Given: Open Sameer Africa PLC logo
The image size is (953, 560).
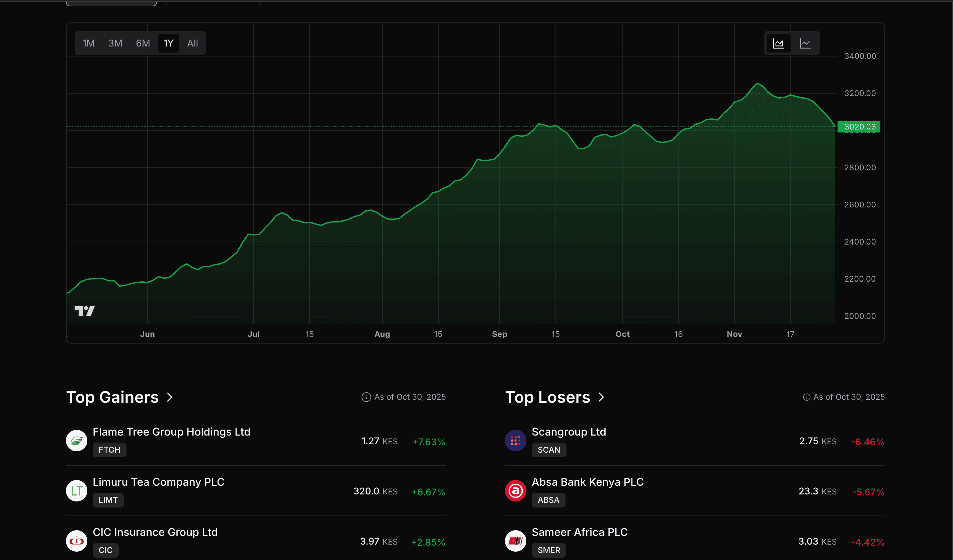Looking at the screenshot, I should (x=515, y=541).
